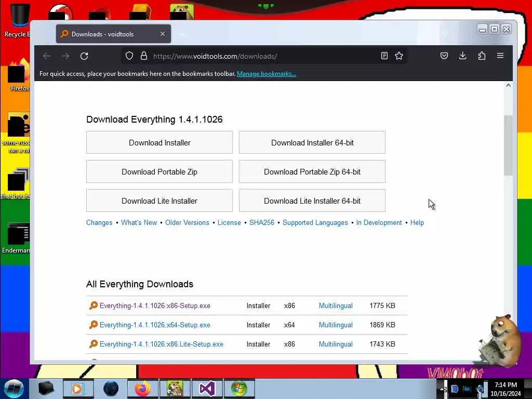Download Everything-1.4.1.1026.x86.Lite-Setup.exe link
The height and width of the screenshot is (399, 532).
click(162, 344)
